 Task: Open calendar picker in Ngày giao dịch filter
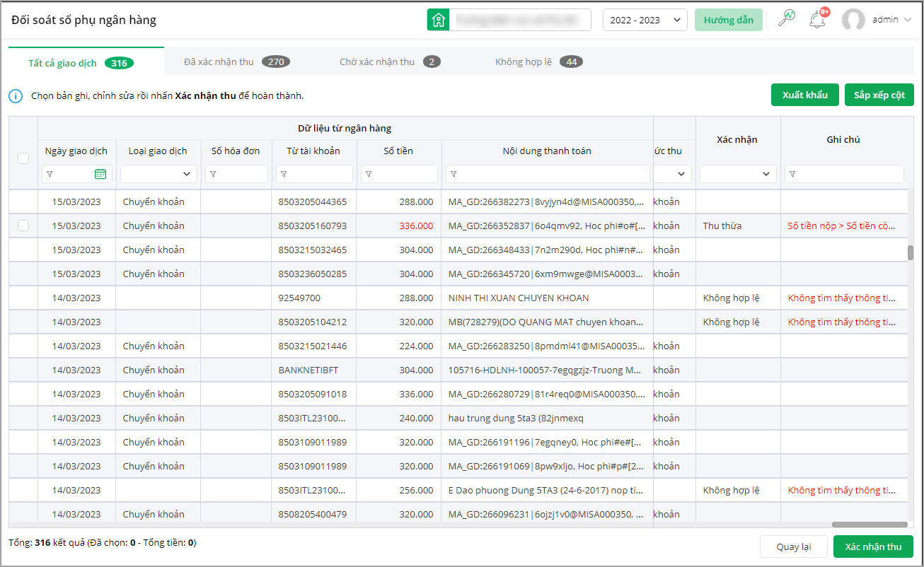[x=100, y=174]
